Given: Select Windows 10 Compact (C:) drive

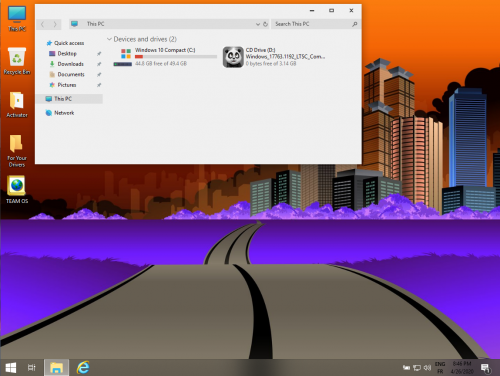Looking at the screenshot, I should pos(165,57).
